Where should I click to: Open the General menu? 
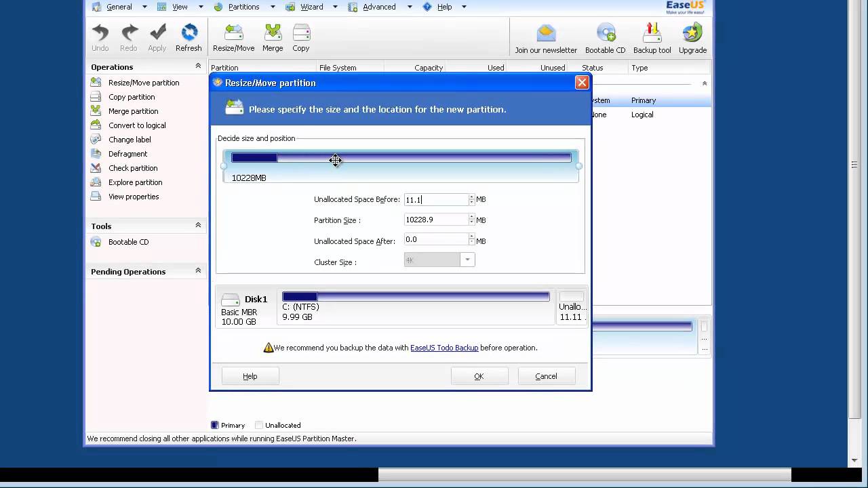[119, 7]
